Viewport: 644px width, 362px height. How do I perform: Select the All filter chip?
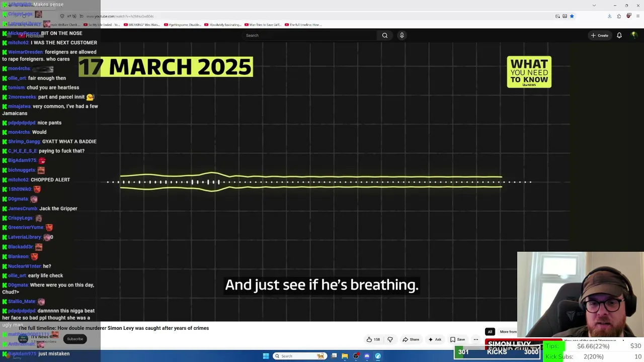click(x=490, y=332)
